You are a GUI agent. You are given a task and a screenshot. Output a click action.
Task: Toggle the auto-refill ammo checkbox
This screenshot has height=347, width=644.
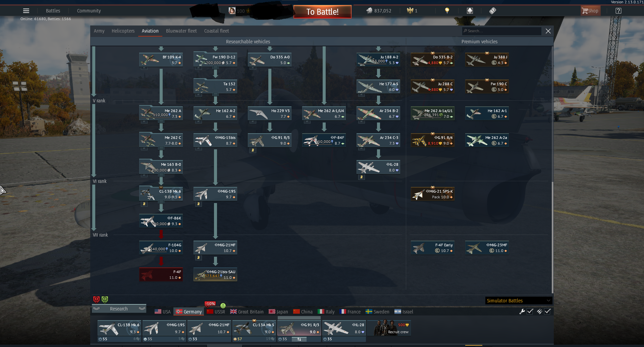547,311
